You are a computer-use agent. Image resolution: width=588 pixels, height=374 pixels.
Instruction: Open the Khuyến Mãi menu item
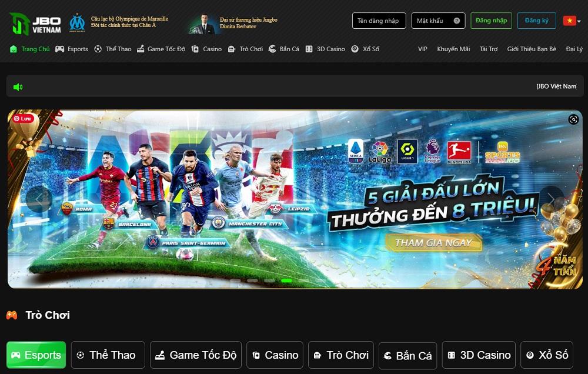point(453,49)
